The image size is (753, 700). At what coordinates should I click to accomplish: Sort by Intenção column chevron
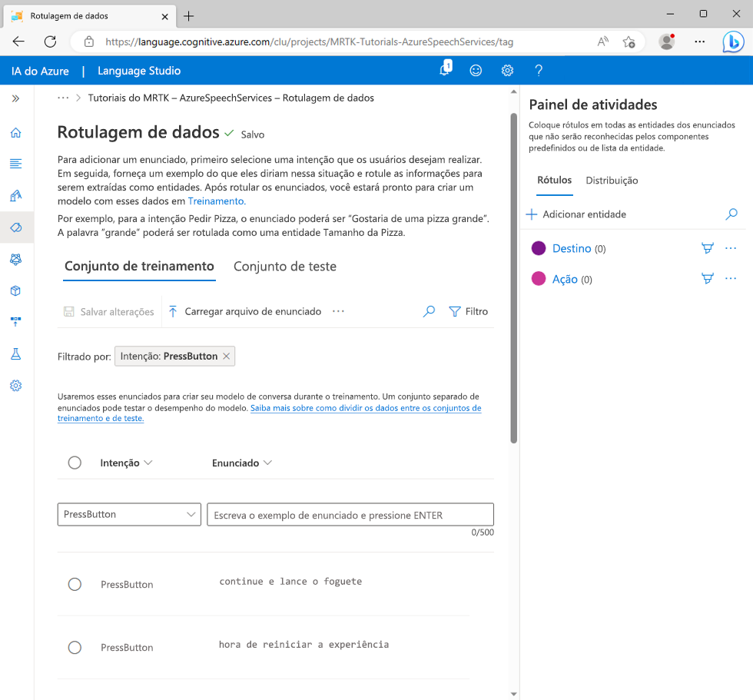point(148,463)
